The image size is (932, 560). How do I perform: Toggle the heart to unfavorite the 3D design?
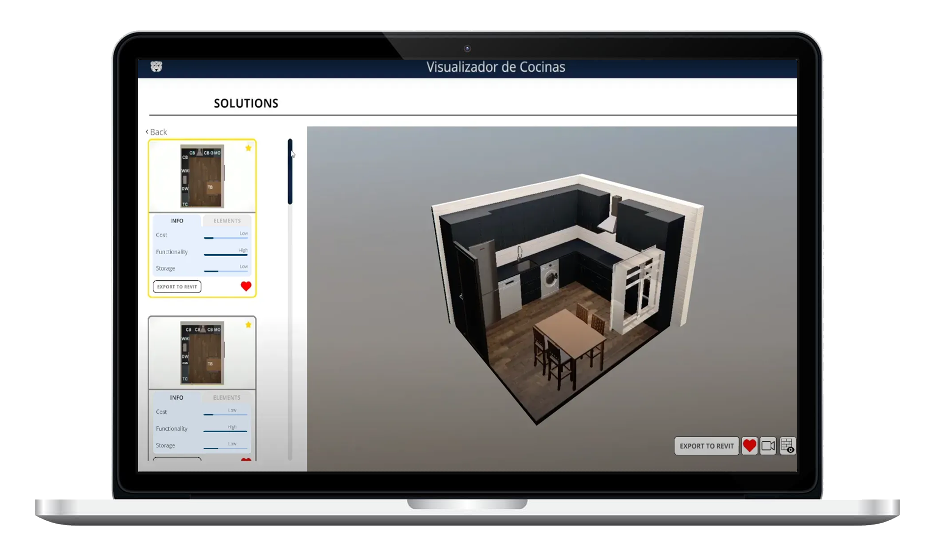[x=750, y=446]
